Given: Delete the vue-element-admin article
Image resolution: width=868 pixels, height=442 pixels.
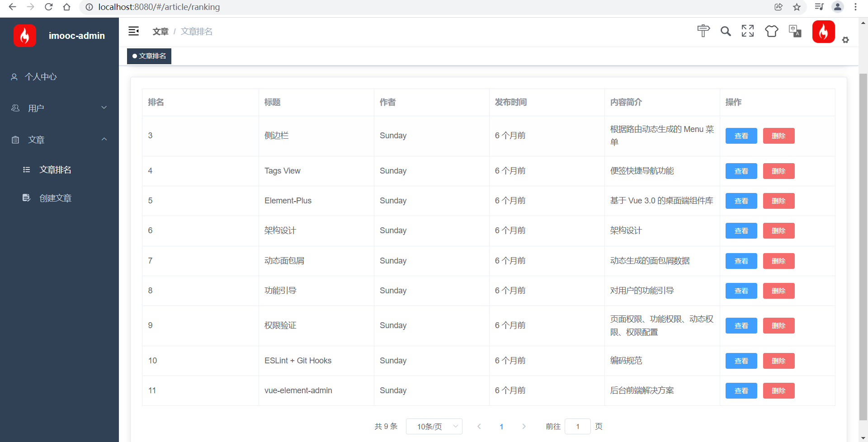Looking at the screenshot, I should pyautogui.click(x=778, y=390).
